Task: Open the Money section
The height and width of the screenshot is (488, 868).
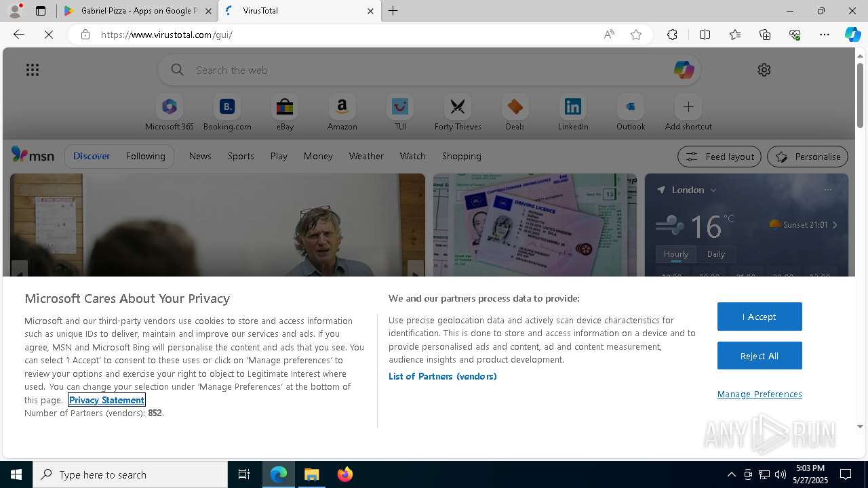Action: (318, 156)
